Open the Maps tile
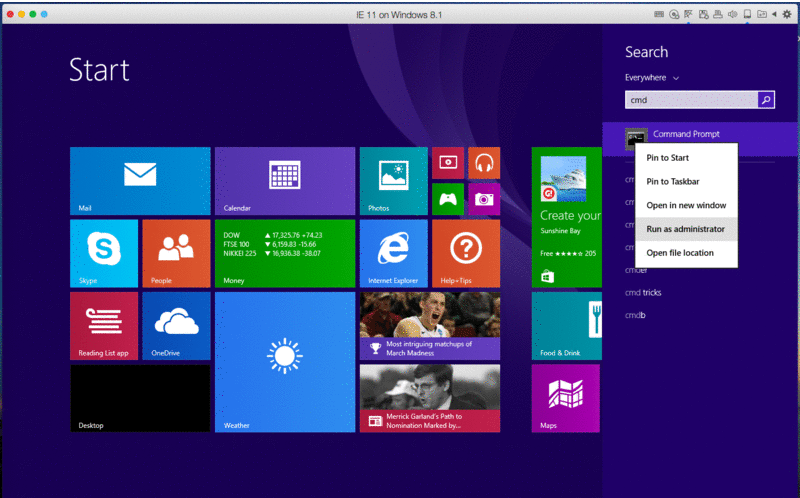 pos(566,399)
